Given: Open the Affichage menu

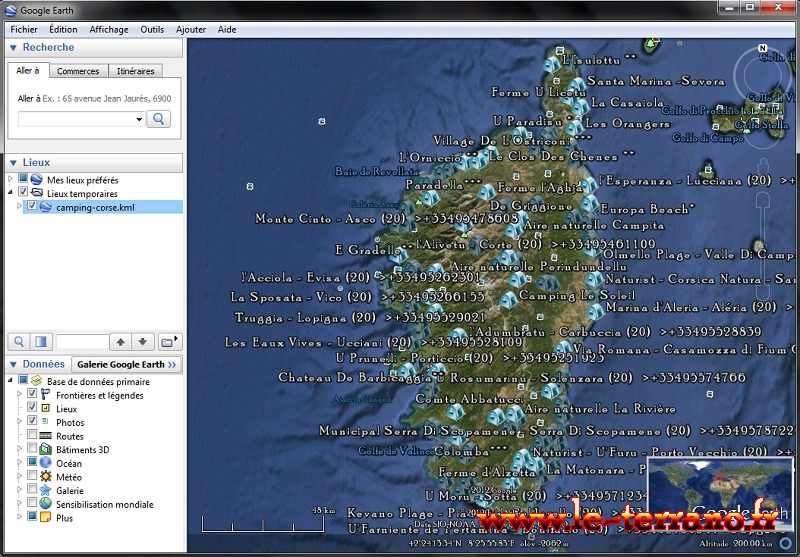Looking at the screenshot, I should click(109, 30).
